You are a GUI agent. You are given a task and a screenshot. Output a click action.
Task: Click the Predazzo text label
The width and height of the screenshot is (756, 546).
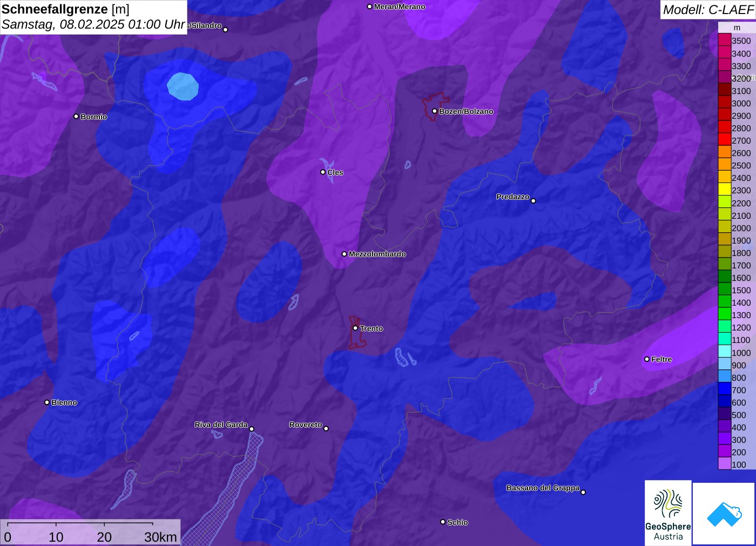pos(513,197)
